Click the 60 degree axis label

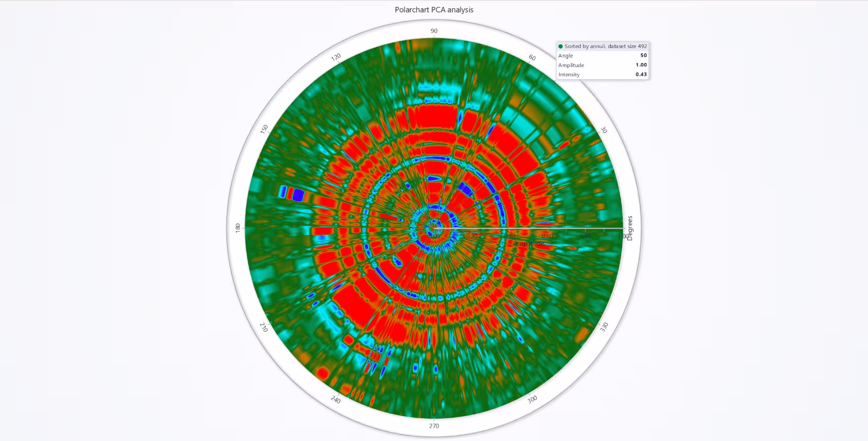point(532,57)
